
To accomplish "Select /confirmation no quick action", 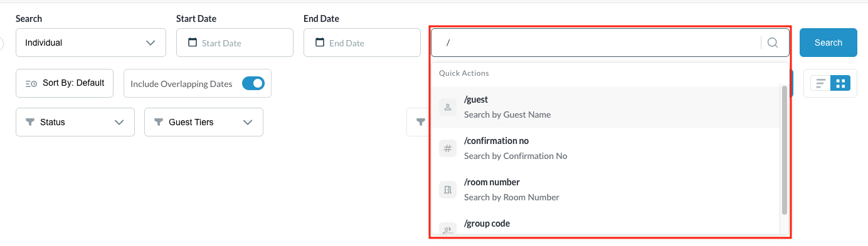I will [606, 148].
